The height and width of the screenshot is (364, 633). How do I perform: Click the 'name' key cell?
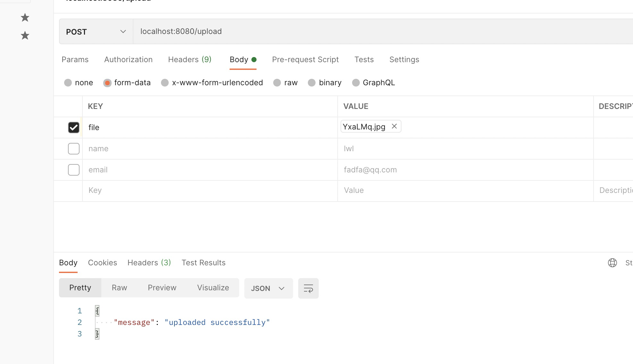pos(210,149)
